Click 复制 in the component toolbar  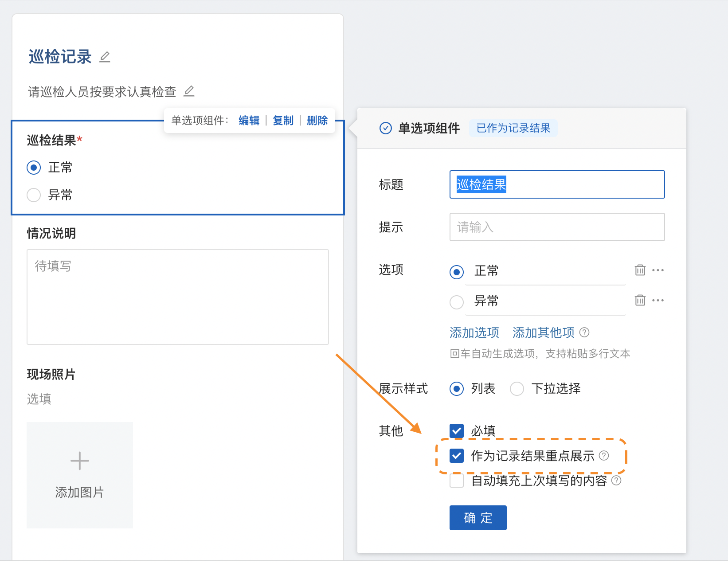click(283, 121)
